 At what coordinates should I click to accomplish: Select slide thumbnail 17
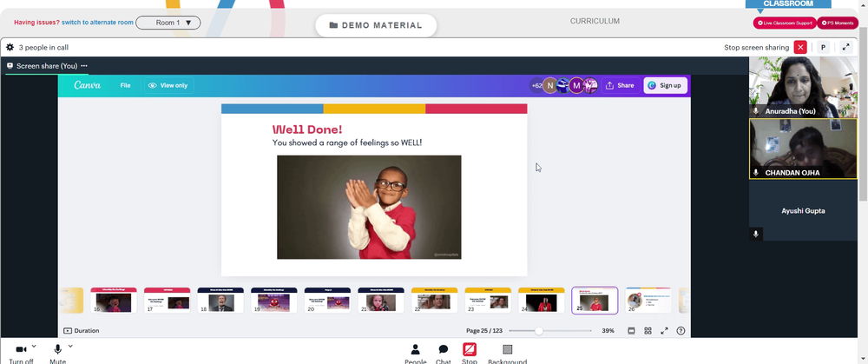pos(168,301)
